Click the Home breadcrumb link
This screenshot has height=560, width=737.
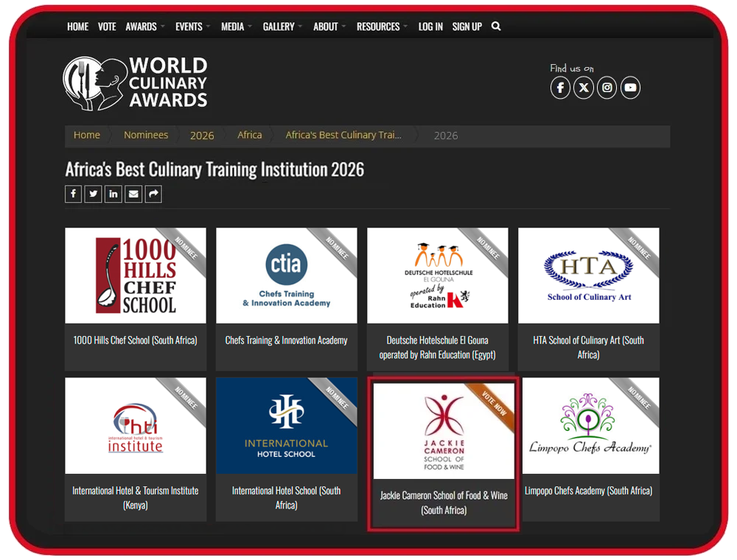[86, 136]
